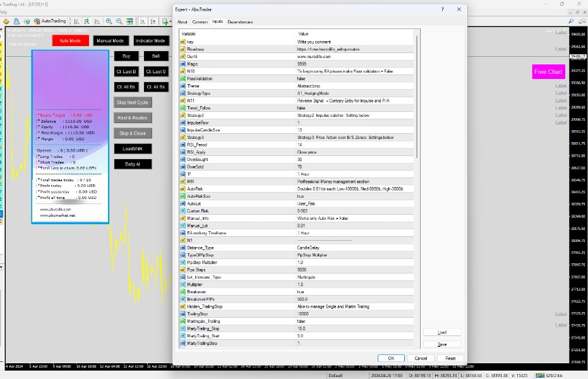Viewport: 588px width, 379px height.
Task: Select the candlestick chart type icon
Action: 86,21
